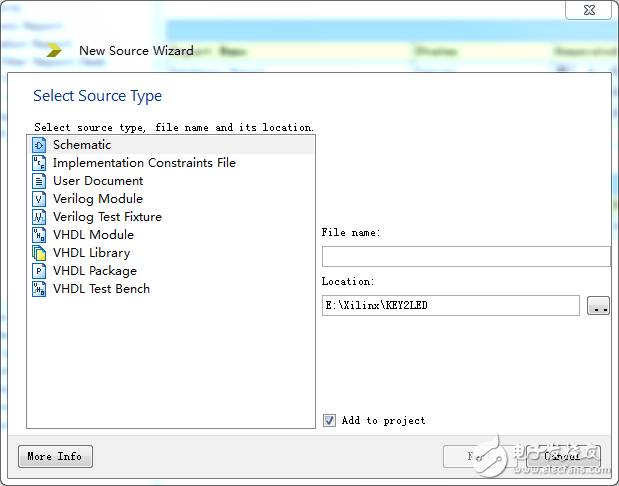Viewport: 619px width, 486px height.
Task: Select Verilog Module in source list
Action: 98,199
